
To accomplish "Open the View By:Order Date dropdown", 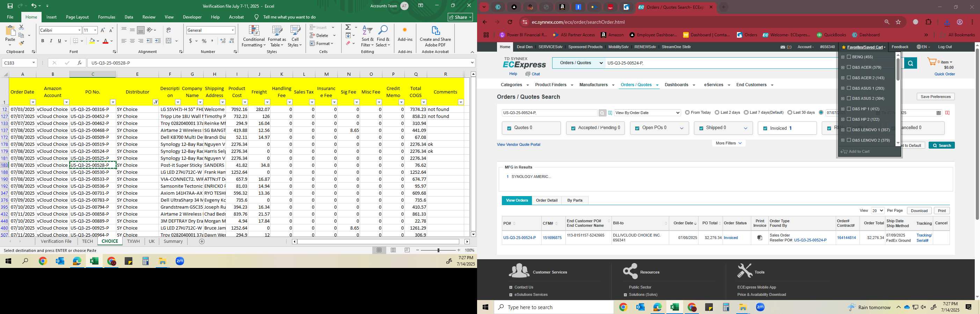I will [648, 113].
